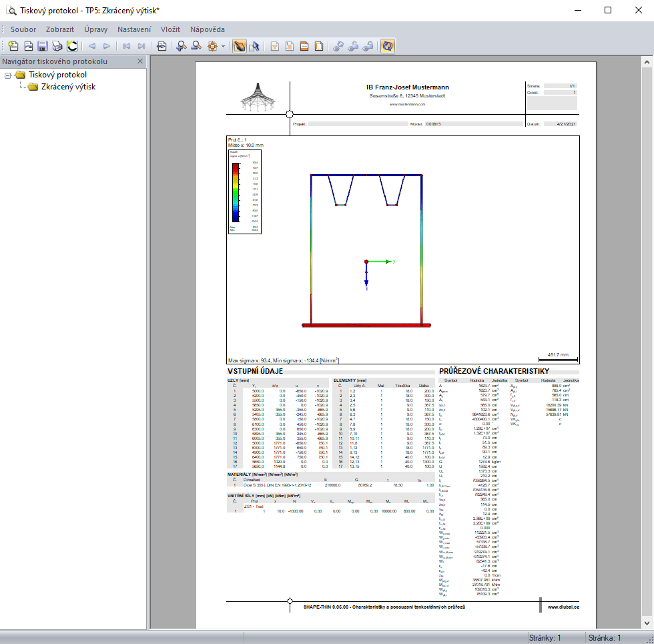Image resolution: width=654 pixels, height=644 pixels.
Task: Click the new printout report icon
Action: 13,46
